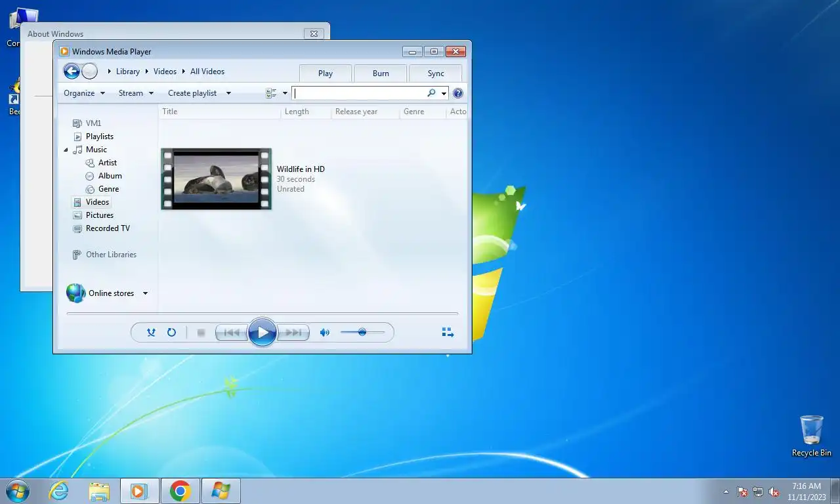The height and width of the screenshot is (504, 840).
Task: Click the Action Center flag tray icon
Action: click(742, 492)
